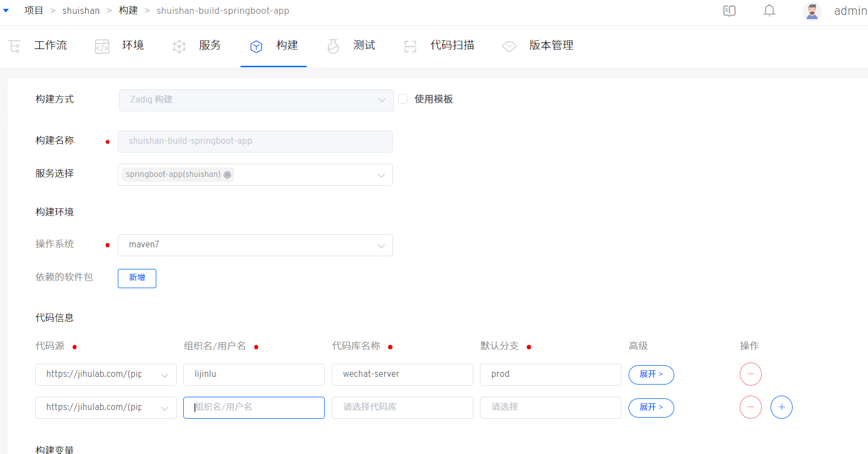This screenshot has height=454, width=868.
Task: Enable the 使用模板 checkbox
Action: coord(403,99)
